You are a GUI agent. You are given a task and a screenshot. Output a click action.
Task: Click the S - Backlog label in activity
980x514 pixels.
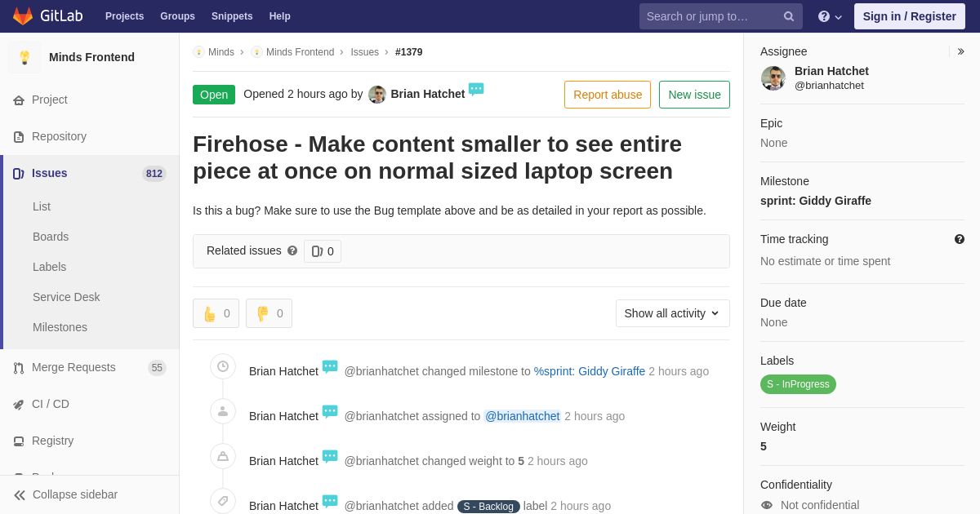click(x=488, y=507)
